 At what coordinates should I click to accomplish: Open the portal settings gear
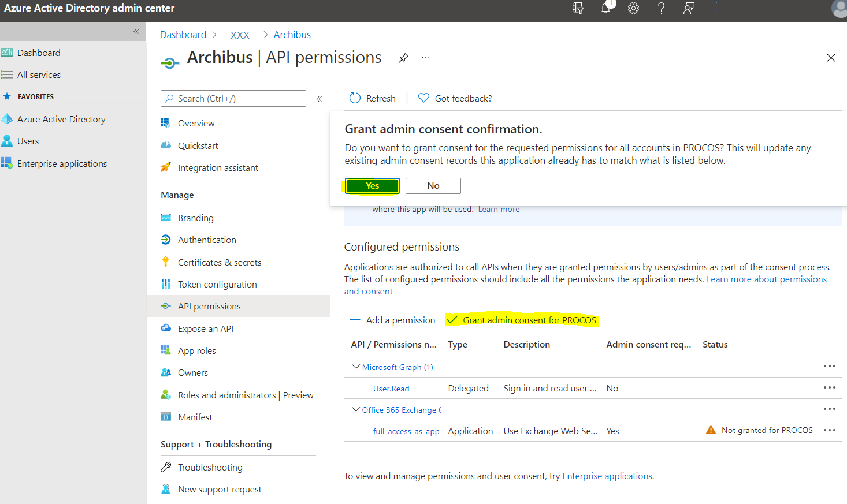[633, 9]
